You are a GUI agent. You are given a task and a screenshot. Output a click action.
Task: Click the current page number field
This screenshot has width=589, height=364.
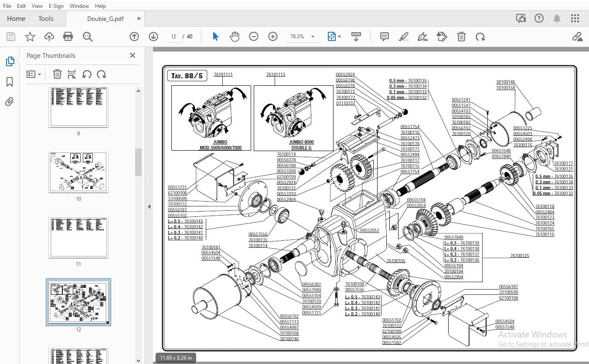click(174, 37)
